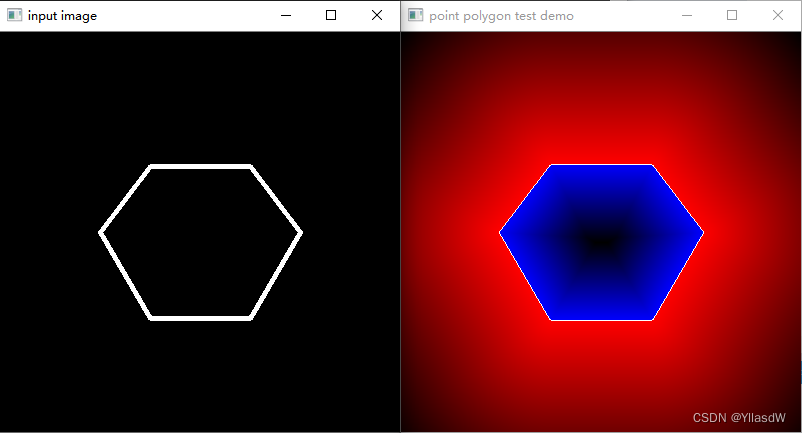Close the input image window
Screen dimensions: 802x433
(376, 15)
